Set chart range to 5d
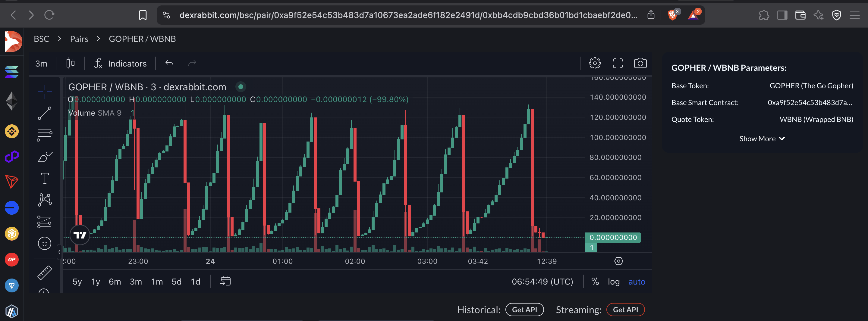 click(x=177, y=282)
